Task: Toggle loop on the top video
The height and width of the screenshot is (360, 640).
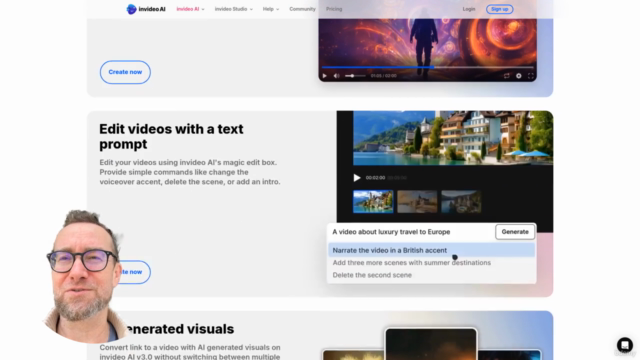Action: pos(506,76)
